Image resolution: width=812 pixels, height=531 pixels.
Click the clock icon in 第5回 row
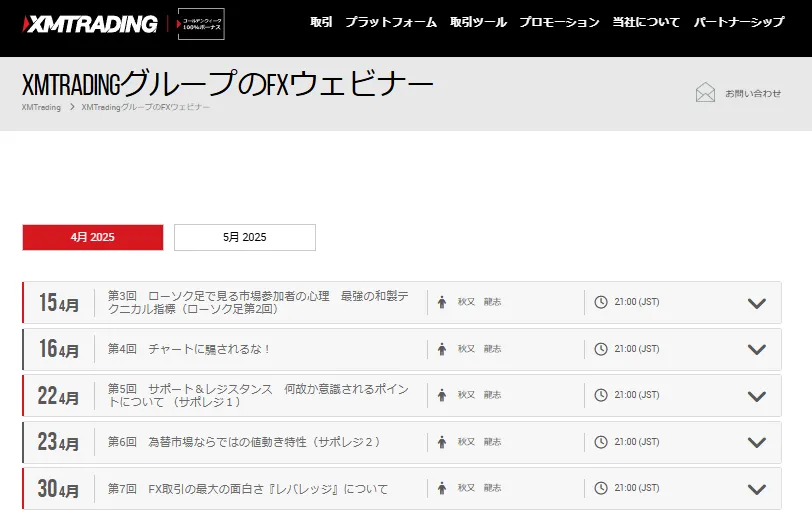pos(601,395)
